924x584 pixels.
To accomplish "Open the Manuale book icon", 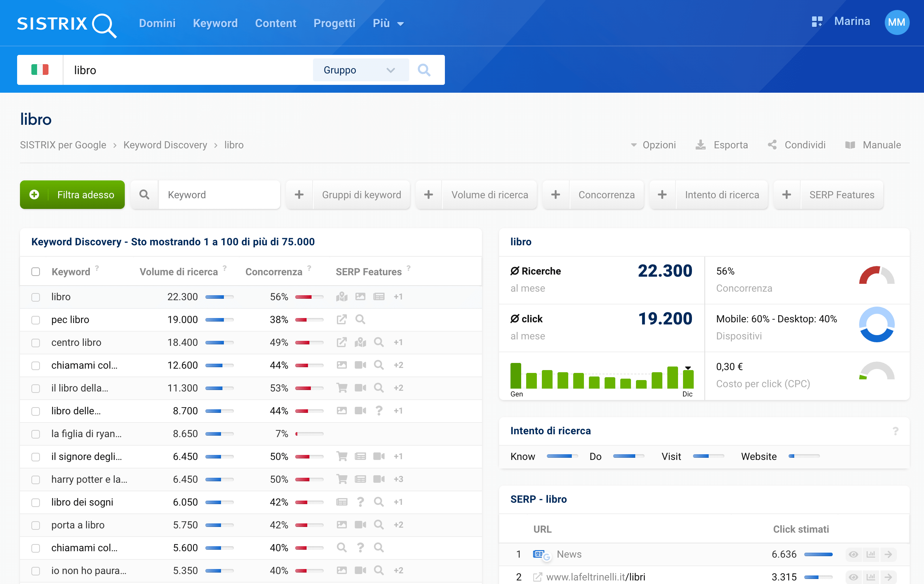I will click(850, 145).
